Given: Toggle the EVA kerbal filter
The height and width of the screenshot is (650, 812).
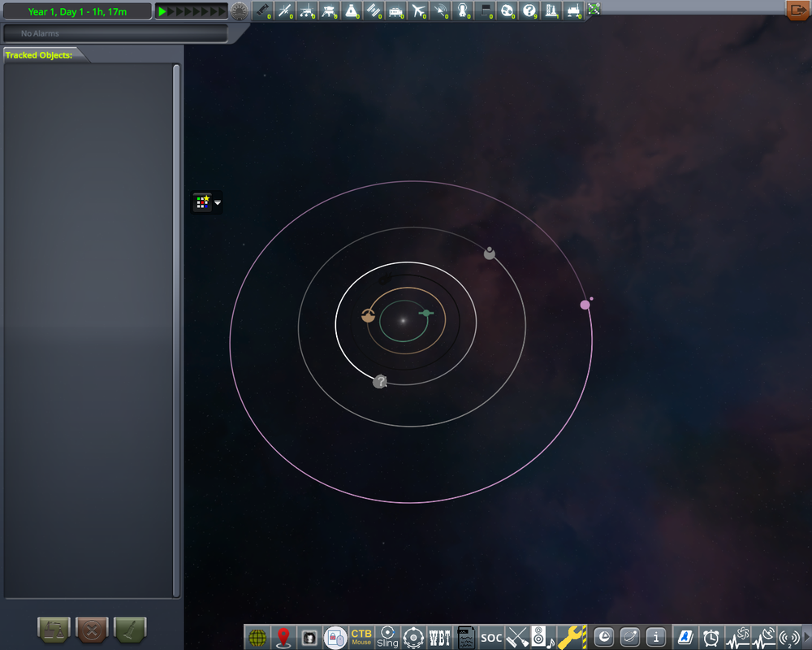Looking at the screenshot, I should 463,11.
